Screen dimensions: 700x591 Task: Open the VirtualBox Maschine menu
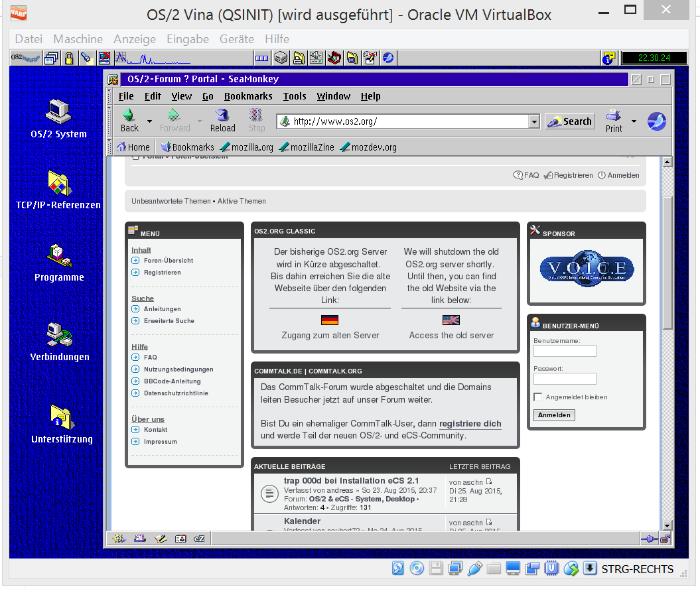(78, 39)
